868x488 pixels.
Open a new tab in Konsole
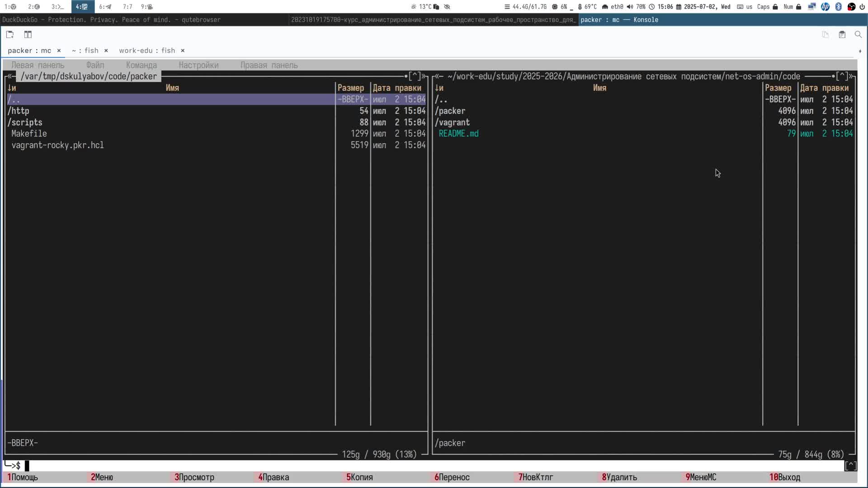point(10,34)
